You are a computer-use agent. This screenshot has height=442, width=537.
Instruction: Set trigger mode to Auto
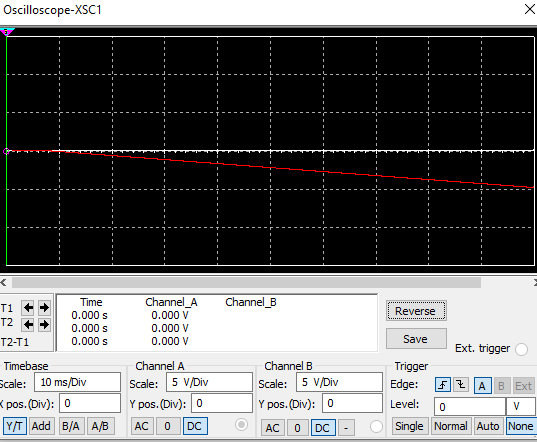click(488, 426)
